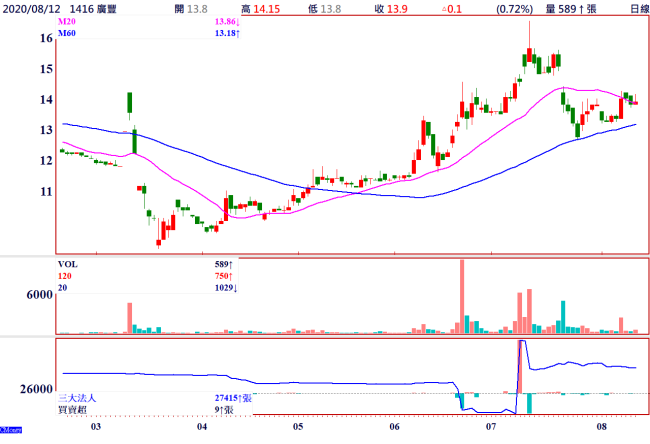Click the 16 price axis label

click(46, 38)
